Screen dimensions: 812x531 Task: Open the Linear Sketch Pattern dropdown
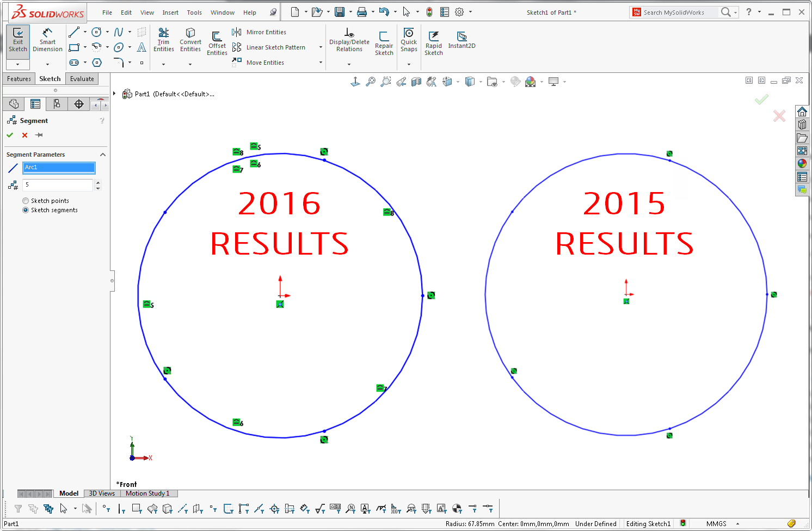coord(321,47)
